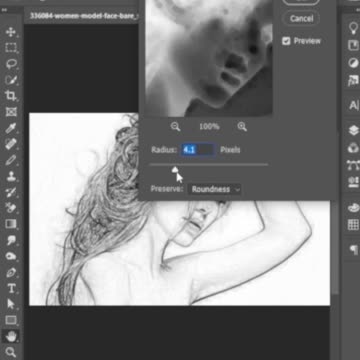Select the Eraser tool
This screenshot has width=360, height=360.
[11, 208]
